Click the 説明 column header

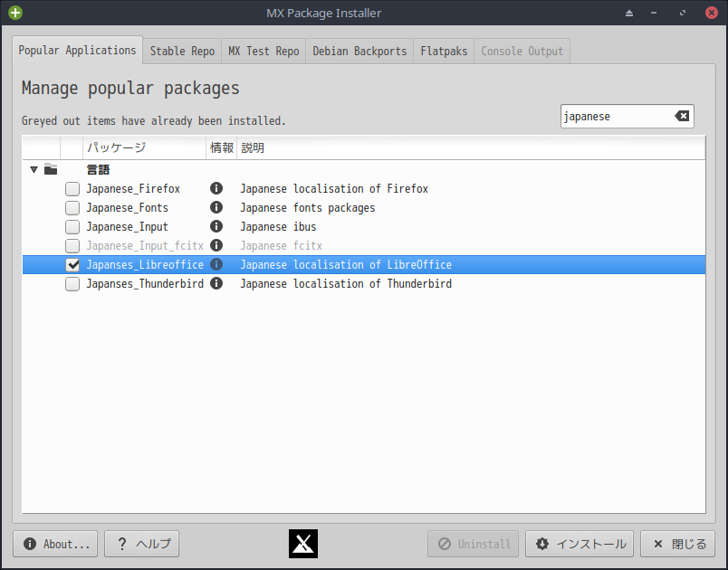click(471, 148)
